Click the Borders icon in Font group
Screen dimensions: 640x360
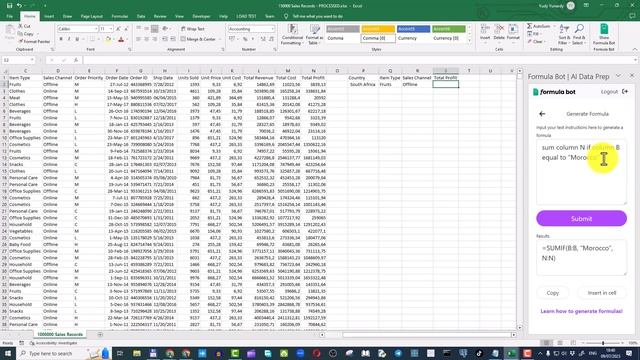(92, 39)
